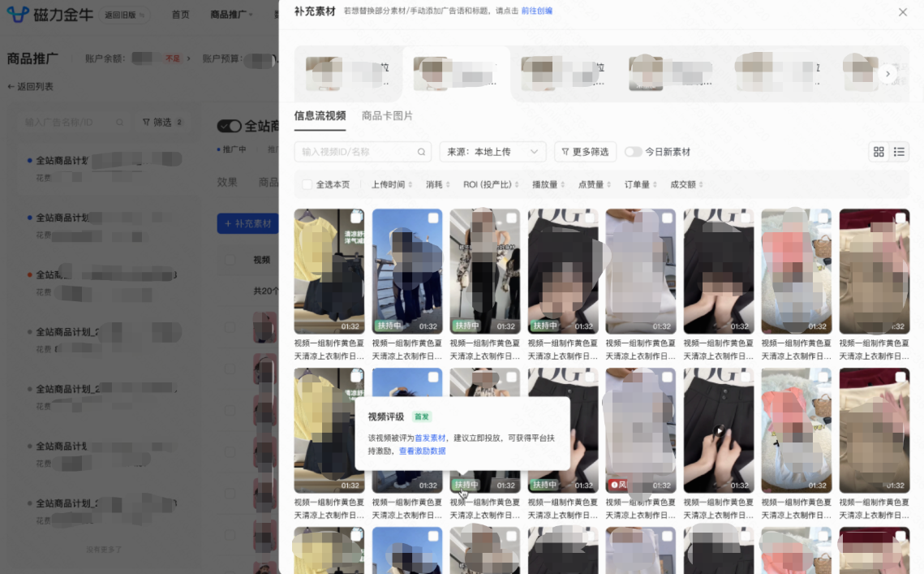
Task: Open the 筛选 filter button
Action: [162, 122]
